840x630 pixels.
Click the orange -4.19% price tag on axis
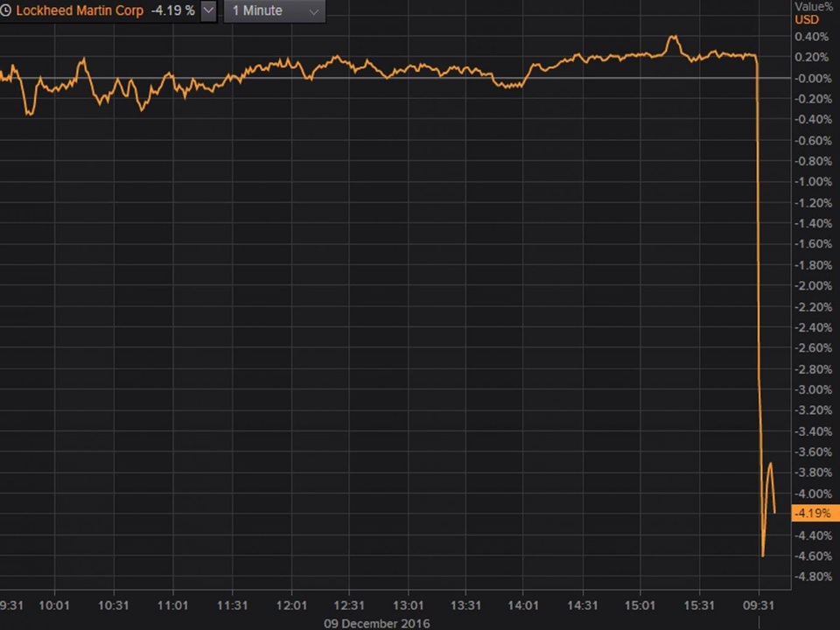coord(815,514)
